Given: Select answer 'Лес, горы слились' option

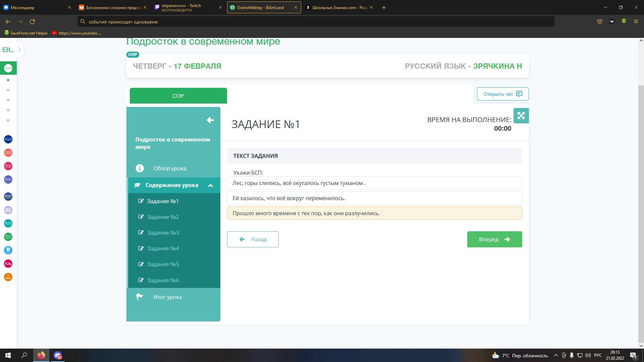Looking at the screenshot, I should click(374, 183).
